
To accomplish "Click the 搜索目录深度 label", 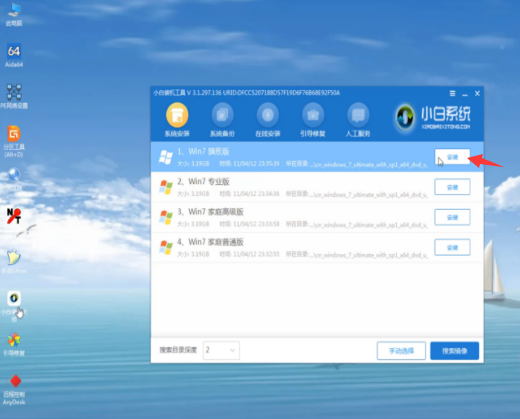I will pos(178,350).
